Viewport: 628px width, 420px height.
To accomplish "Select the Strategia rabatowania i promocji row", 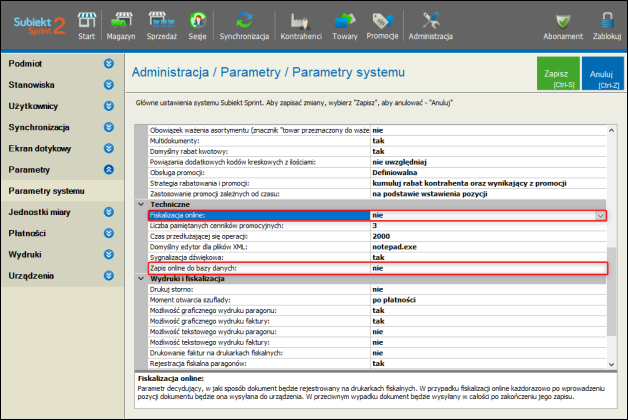I will click(x=377, y=183).
